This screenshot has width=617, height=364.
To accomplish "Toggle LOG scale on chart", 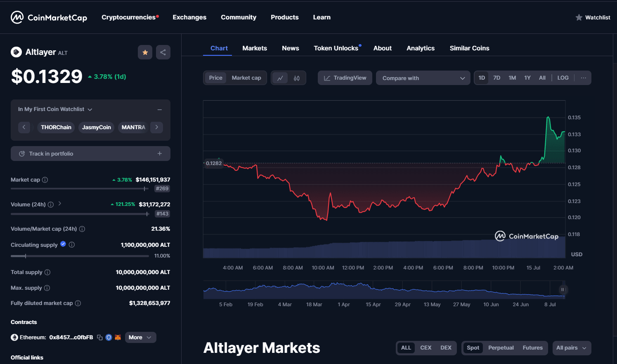I will (x=563, y=78).
